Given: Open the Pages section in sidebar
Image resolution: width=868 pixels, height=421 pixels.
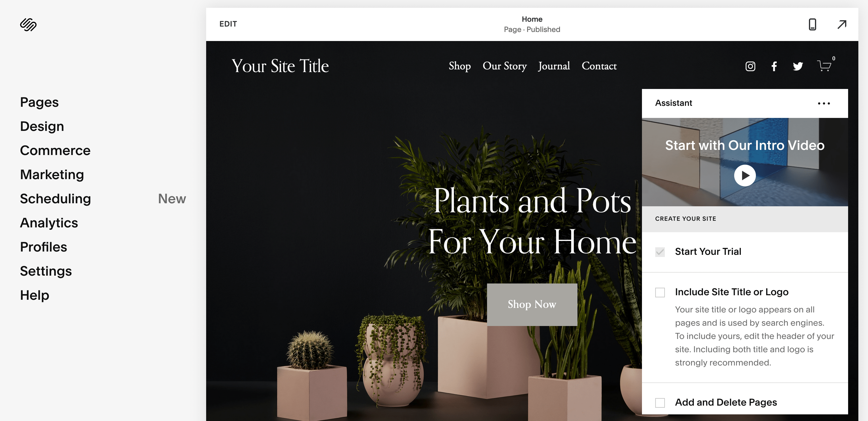Looking at the screenshot, I should tap(39, 102).
